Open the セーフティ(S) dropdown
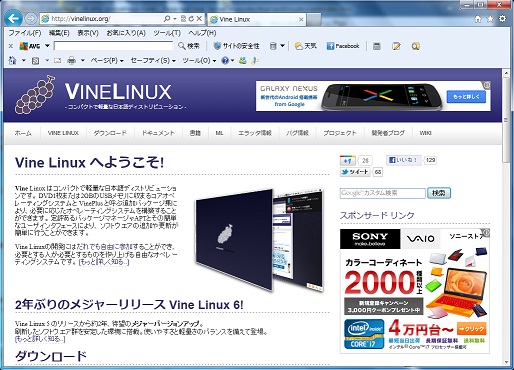This screenshot has width=514, height=370. (x=153, y=61)
